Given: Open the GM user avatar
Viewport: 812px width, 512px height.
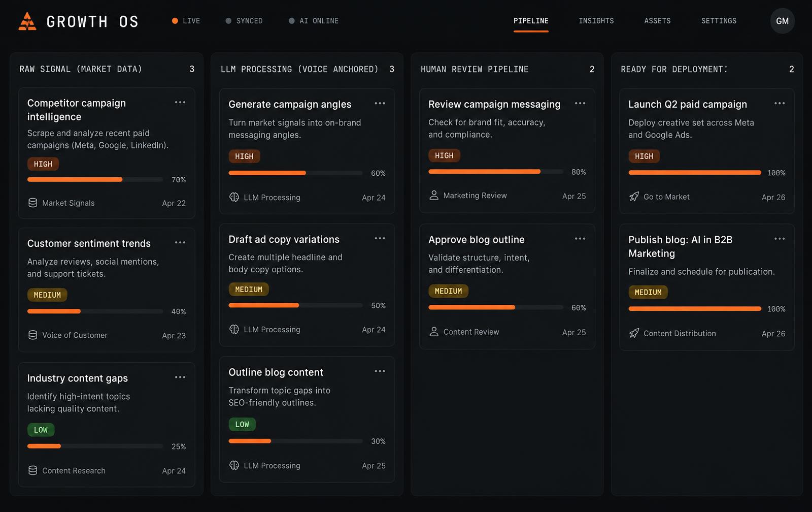Looking at the screenshot, I should point(782,21).
